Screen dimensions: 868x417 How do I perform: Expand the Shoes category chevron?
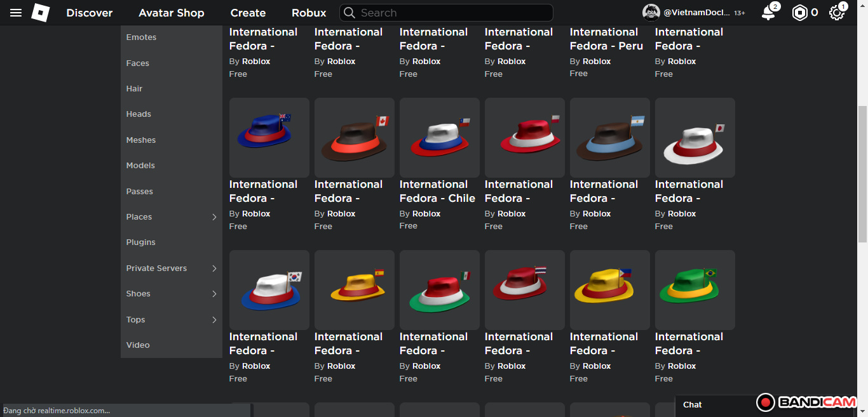(x=214, y=294)
